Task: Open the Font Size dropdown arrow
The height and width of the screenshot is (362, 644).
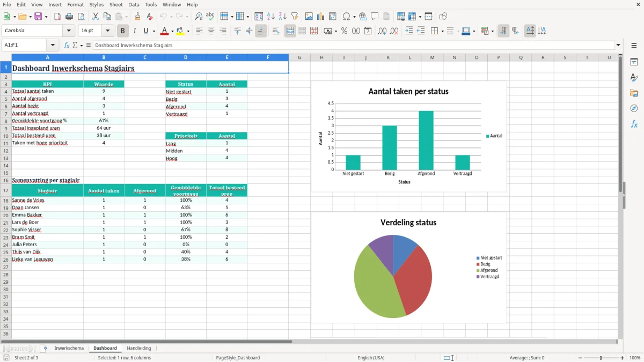Action: click(x=107, y=31)
